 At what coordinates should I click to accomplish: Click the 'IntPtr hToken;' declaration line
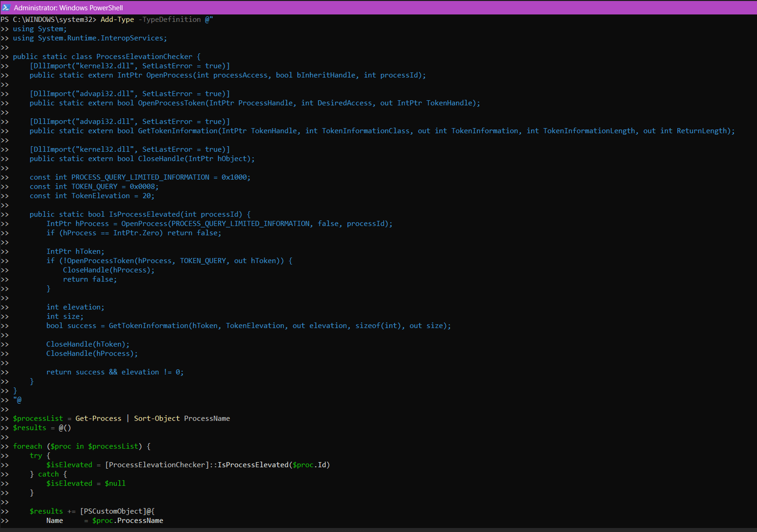(x=75, y=252)
